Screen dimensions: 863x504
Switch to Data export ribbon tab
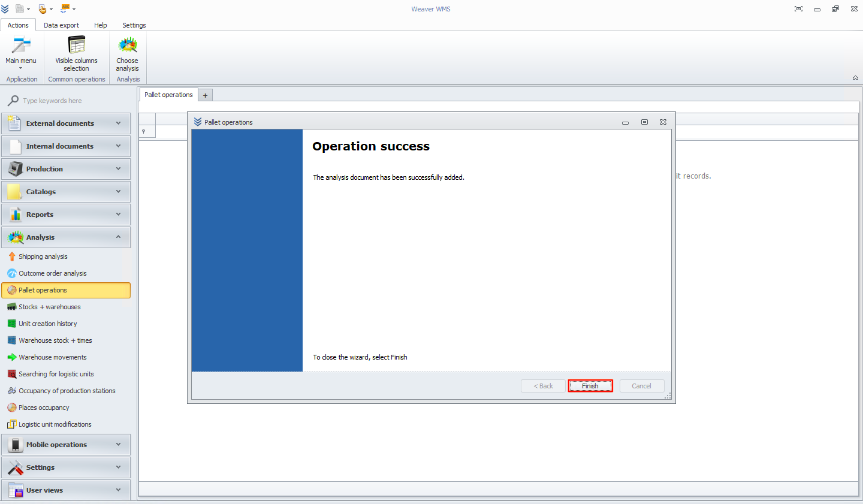pyautogui.click(x=61, y=25)
